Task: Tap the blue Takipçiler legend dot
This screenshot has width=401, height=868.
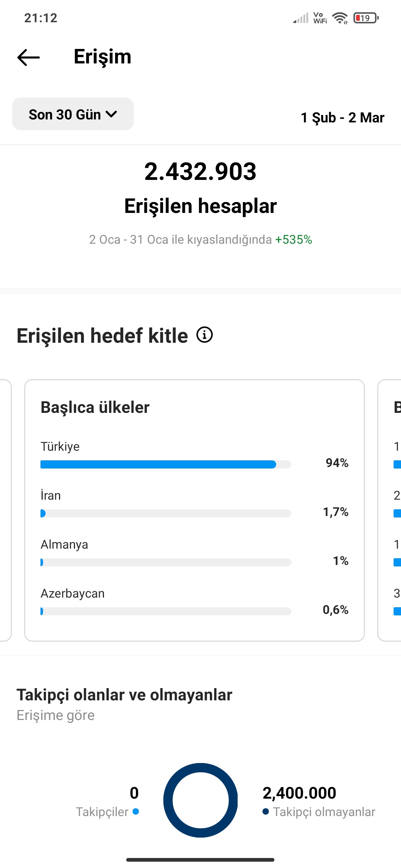Action: (x=136, y=811)
